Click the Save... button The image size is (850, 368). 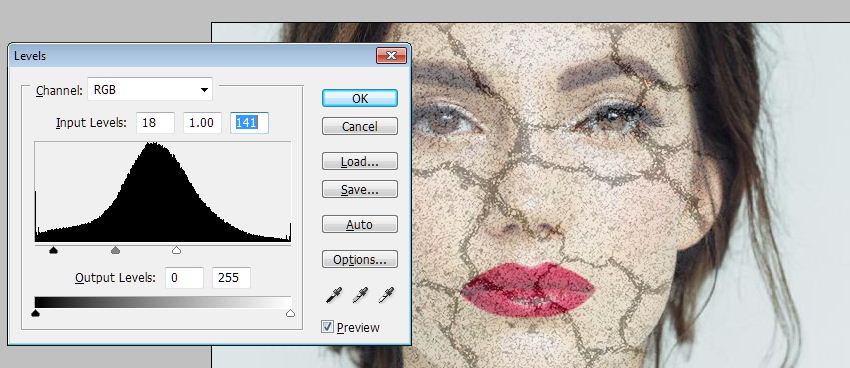coord(360,190)
